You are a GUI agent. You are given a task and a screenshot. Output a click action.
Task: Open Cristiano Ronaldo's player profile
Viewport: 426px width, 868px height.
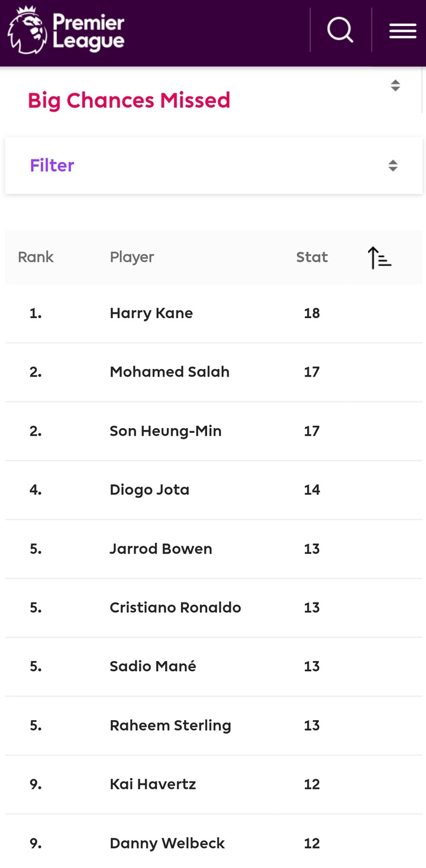175,608
